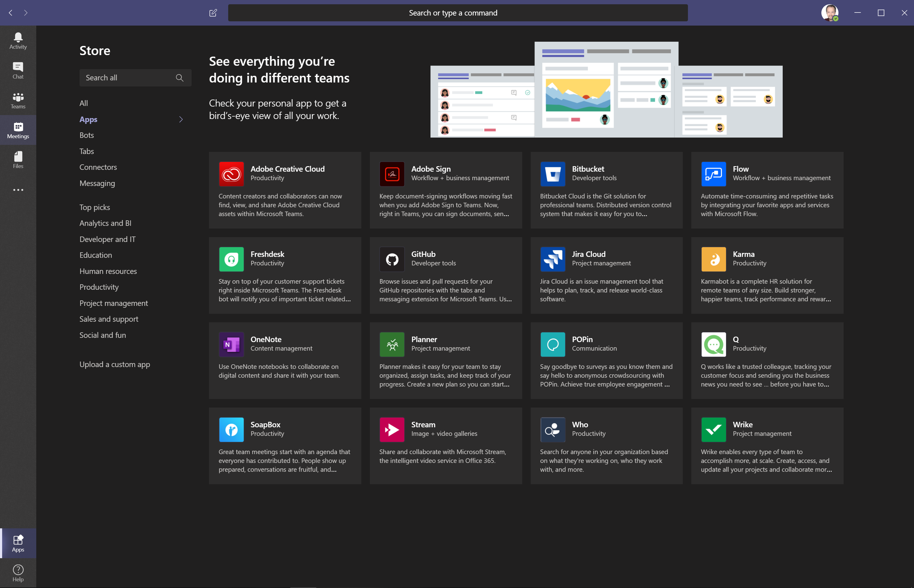The height and width of the screenshot is (588, 914).
Task: Select the Connectors category
Action: tap(98, 167)
